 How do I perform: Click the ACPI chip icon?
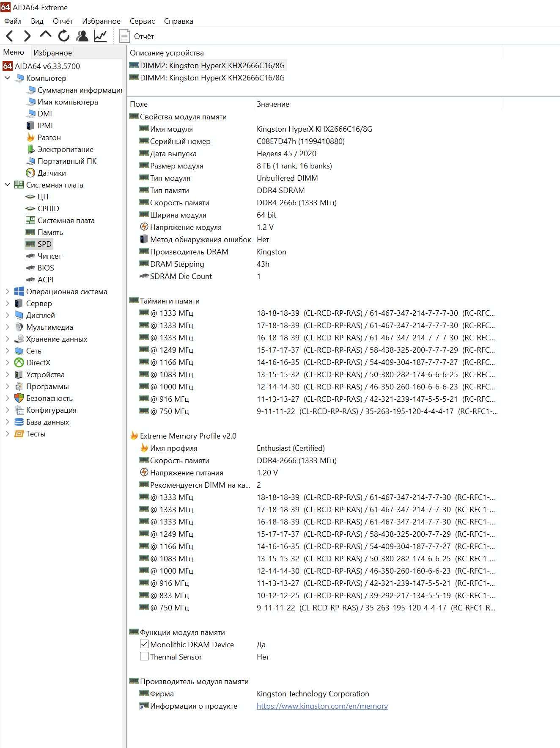click(30, 279)
